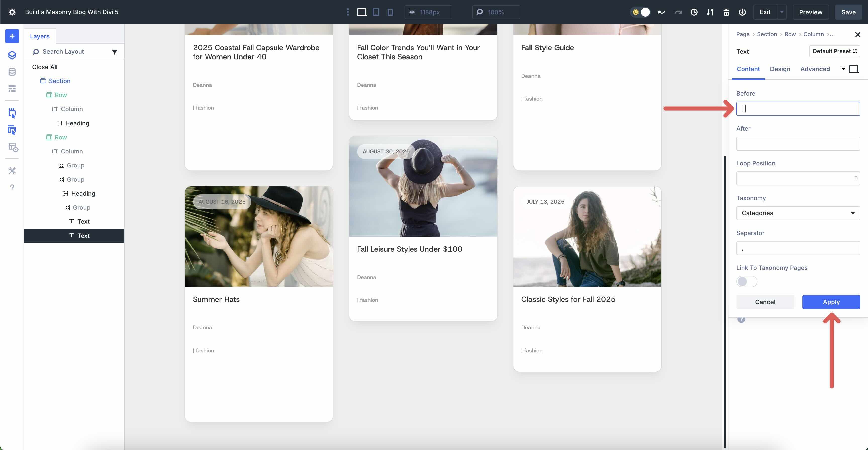Open the editing history clock icon

[x=694, y=12]
